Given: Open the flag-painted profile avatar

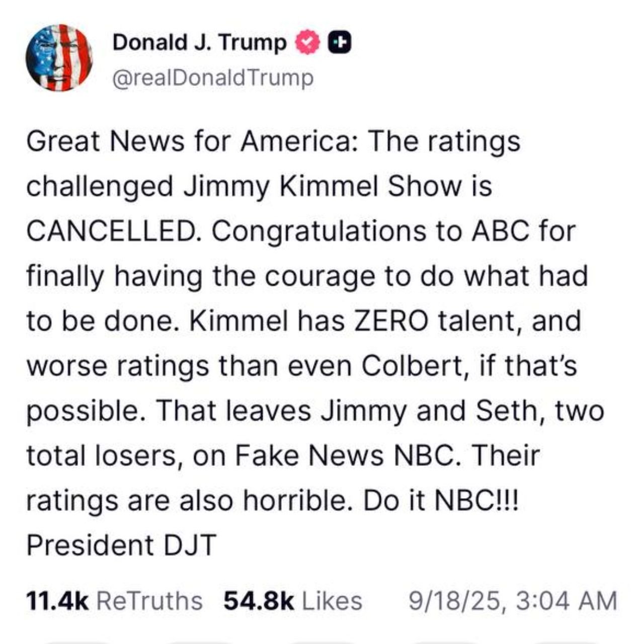Looking at the screenshot, I should (x=59, y=57).
